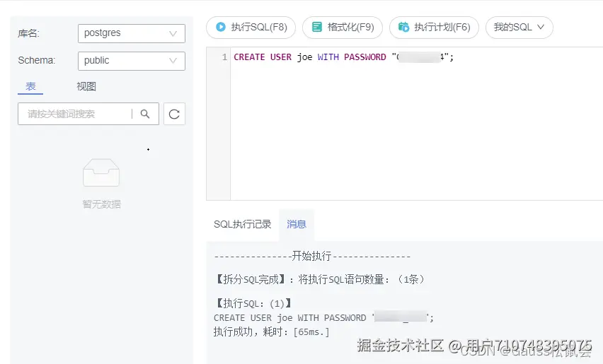603x364 pixels.
Task: Click the plan icon in 执行计划 button
Action: tap(403, 27)
